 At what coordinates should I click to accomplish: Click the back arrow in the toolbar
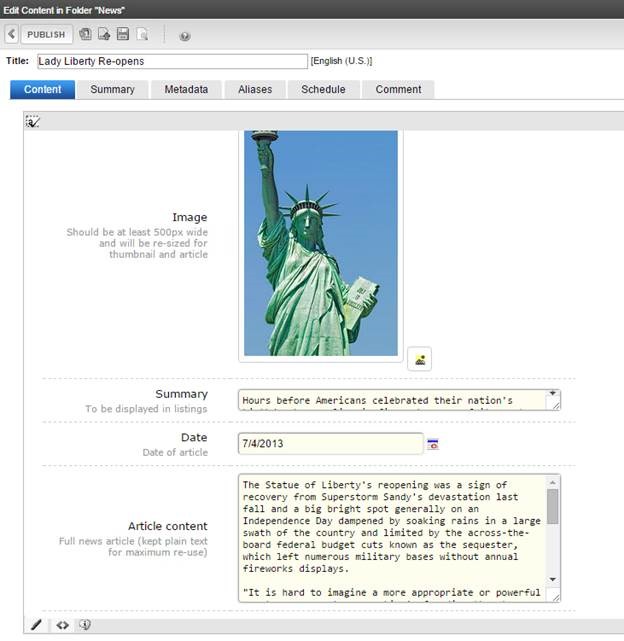[11, 34]
